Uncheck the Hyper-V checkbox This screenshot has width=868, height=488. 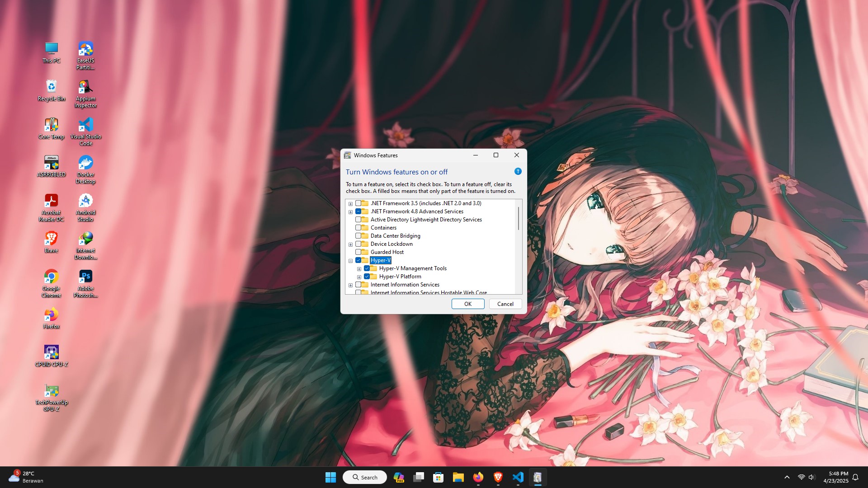point(358,260)
